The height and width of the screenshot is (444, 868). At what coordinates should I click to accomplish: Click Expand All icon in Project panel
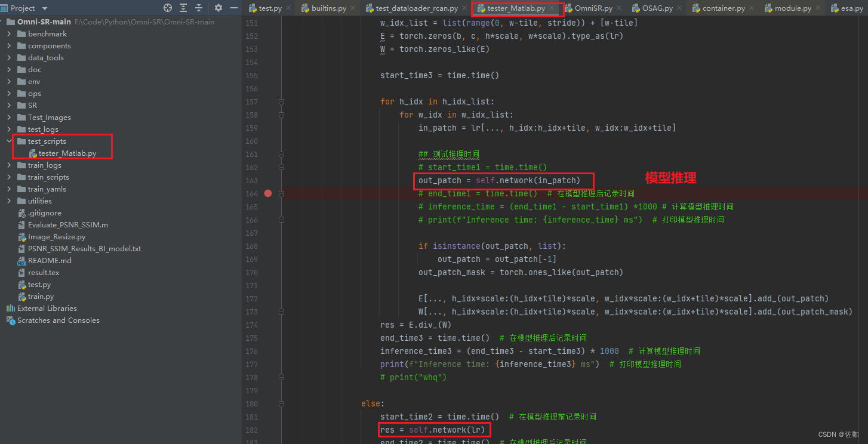tap(183, 8)
